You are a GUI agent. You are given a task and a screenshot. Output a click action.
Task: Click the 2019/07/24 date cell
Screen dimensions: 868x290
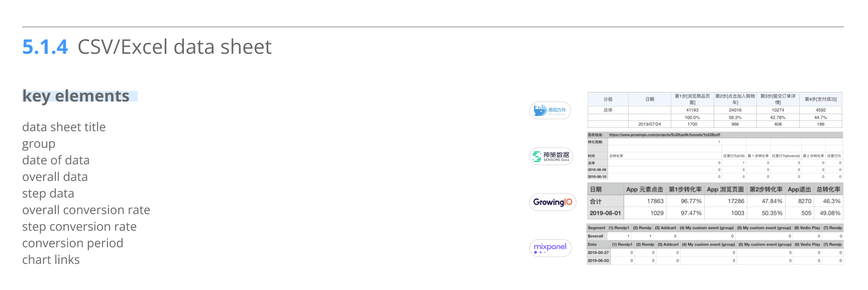pyautogui.click(x=649, y=124)
